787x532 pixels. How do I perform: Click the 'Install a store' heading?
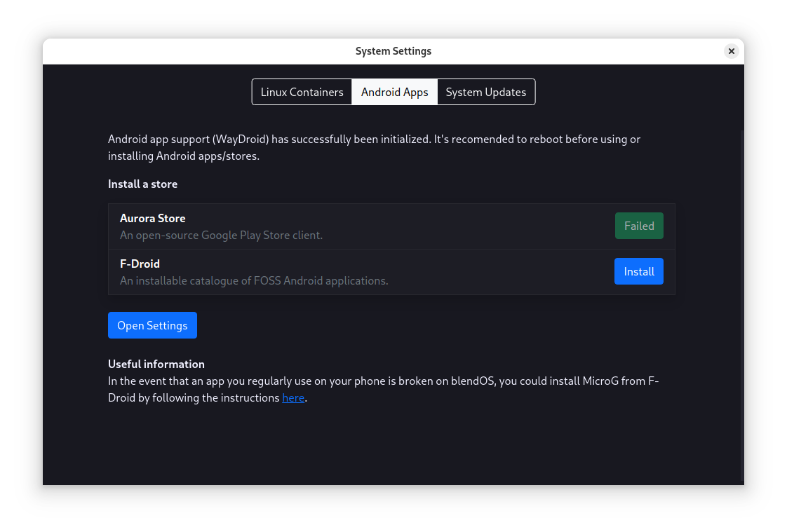(x=142, y=184)
